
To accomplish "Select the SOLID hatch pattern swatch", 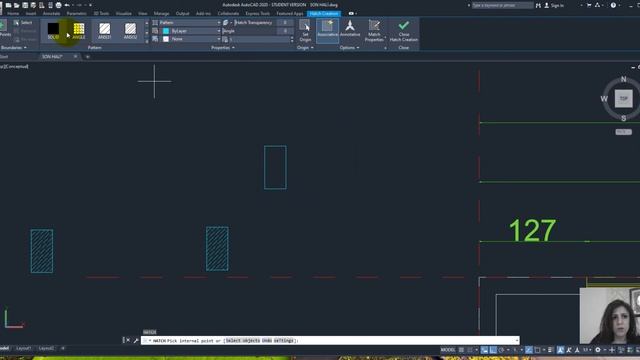I will pyautogui.click(x=53, y=31).
